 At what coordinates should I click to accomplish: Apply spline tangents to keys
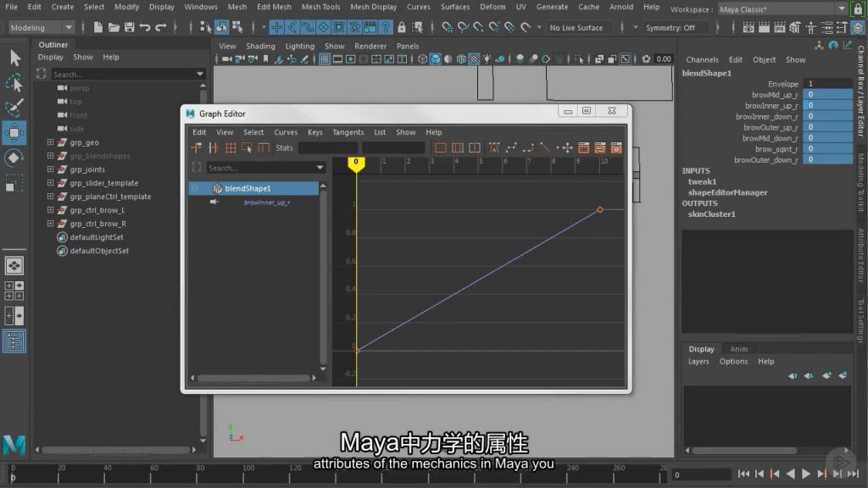click(511, 147)
